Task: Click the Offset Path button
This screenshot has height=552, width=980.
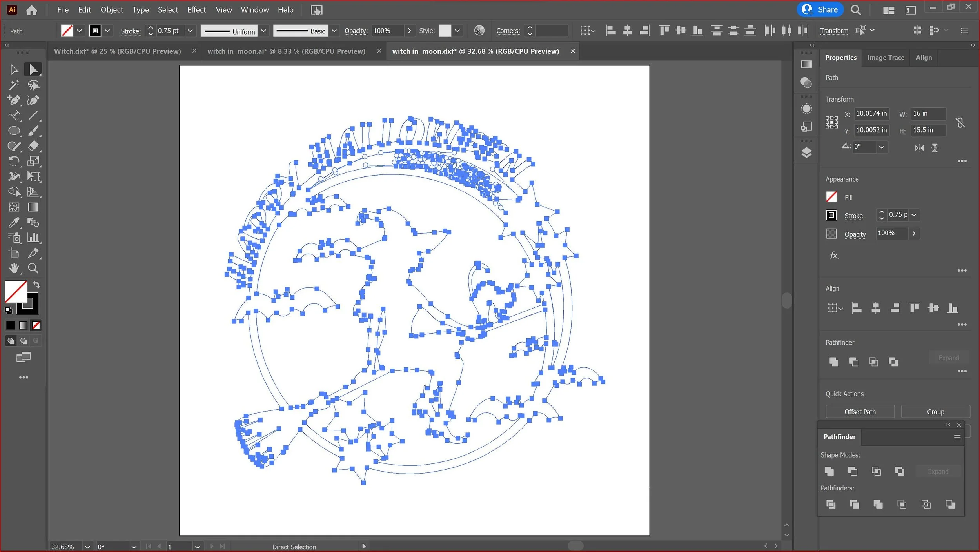Action: click(860, 412)
